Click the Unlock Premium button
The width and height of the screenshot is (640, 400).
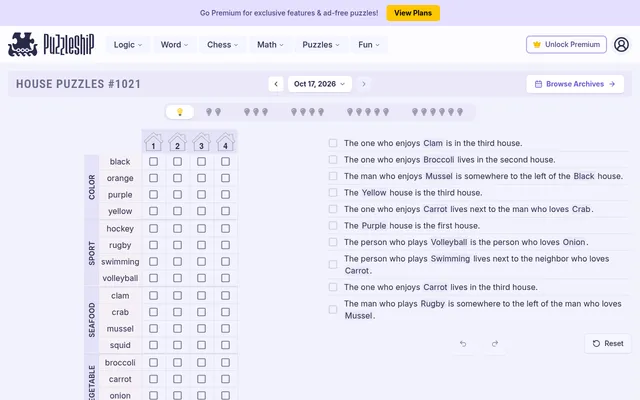coord(566,44)
